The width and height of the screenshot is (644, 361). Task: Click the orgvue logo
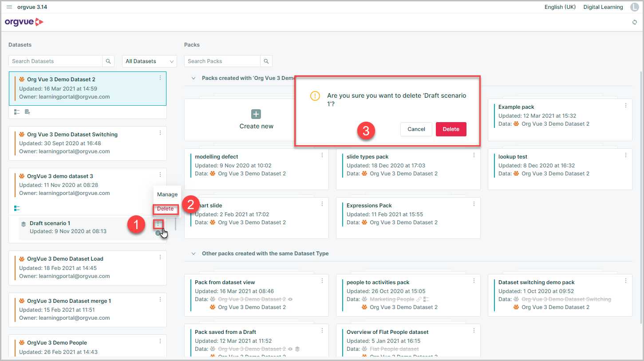point(24,22)
